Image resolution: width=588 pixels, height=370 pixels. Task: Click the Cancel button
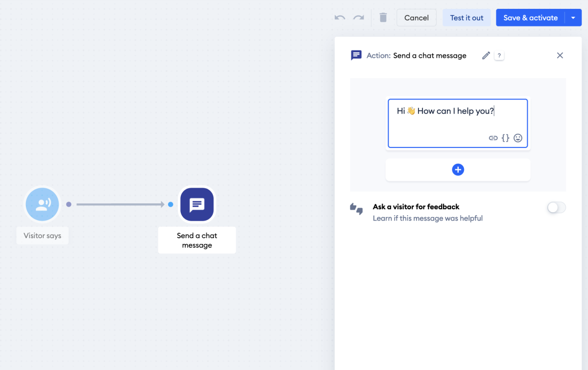(x=416, y=17)
